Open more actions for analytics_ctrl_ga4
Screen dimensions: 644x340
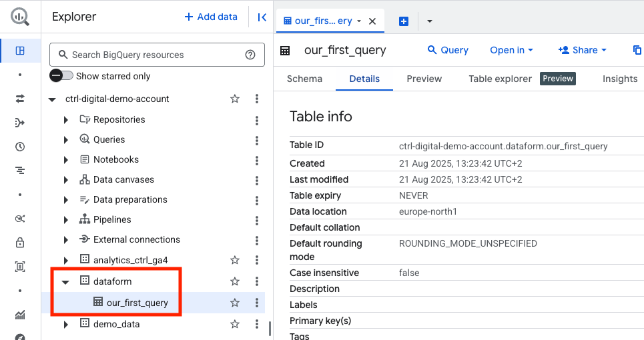[x=257, y=260]
